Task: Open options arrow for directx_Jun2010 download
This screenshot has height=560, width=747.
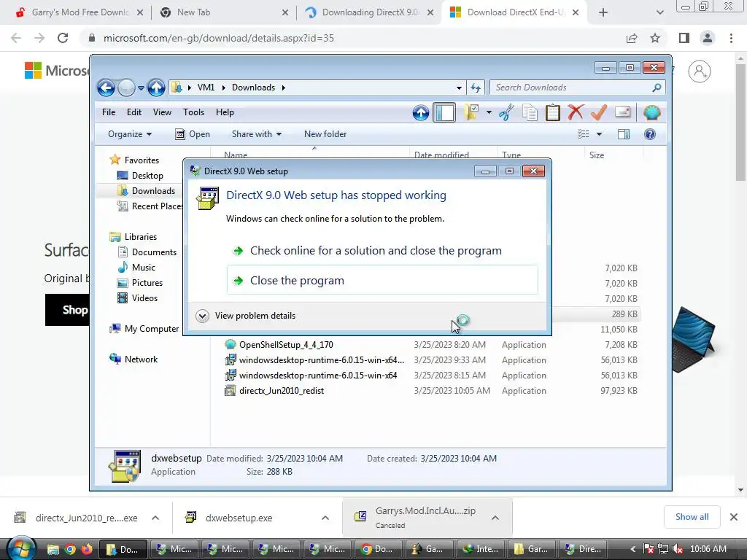Action: [x=155, y=518]
